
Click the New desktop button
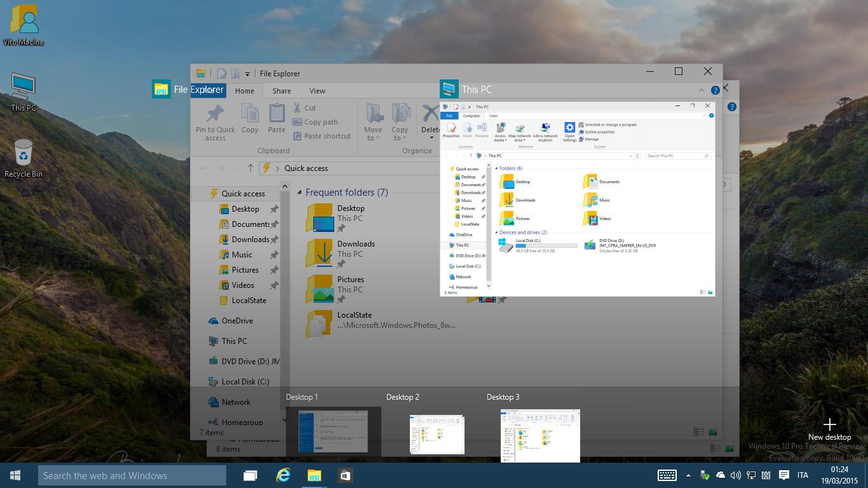829,429
